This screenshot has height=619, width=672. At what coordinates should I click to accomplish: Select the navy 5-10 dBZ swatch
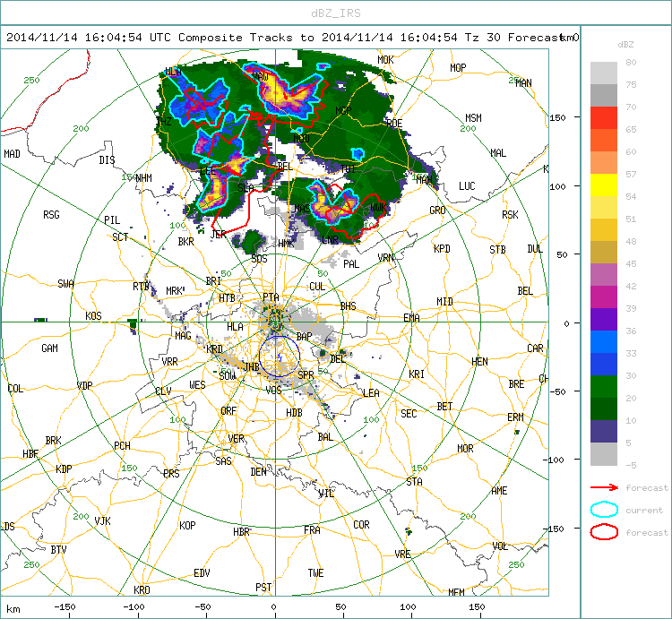pyautogui.click(x=604, y=432)
